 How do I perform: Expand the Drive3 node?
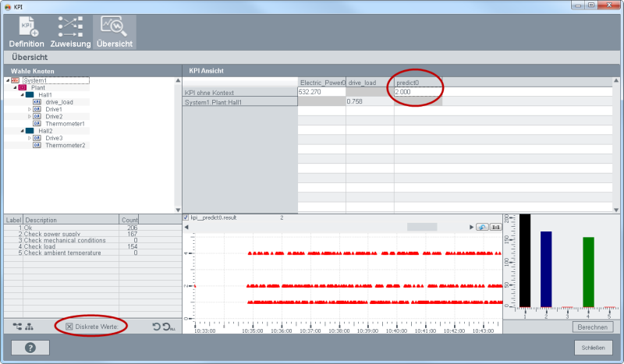[30, 138]
